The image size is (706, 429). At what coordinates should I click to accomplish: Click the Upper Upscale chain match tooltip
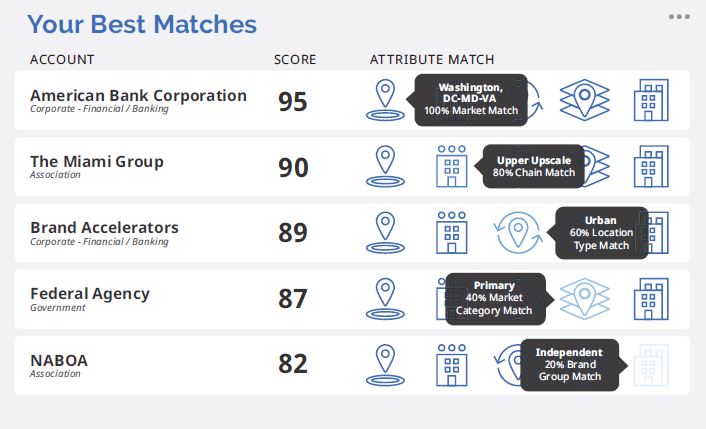point(534,166)
